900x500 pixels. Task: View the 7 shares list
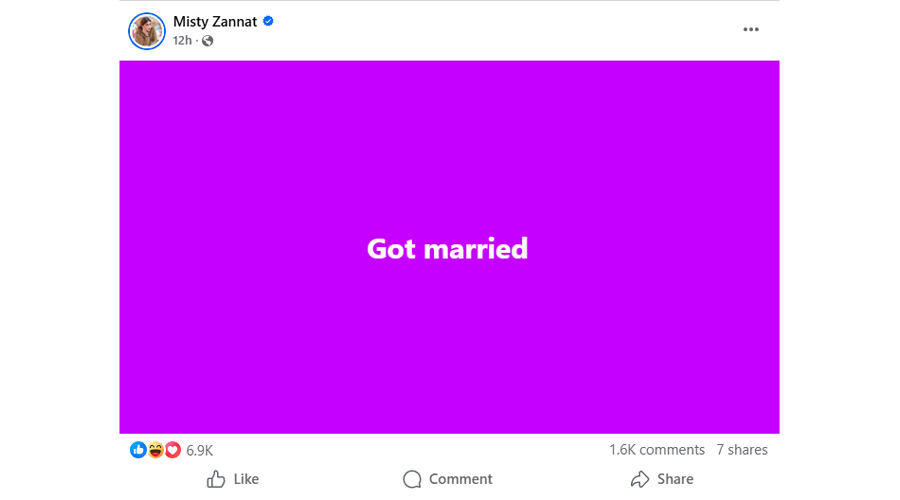(741, 450)
